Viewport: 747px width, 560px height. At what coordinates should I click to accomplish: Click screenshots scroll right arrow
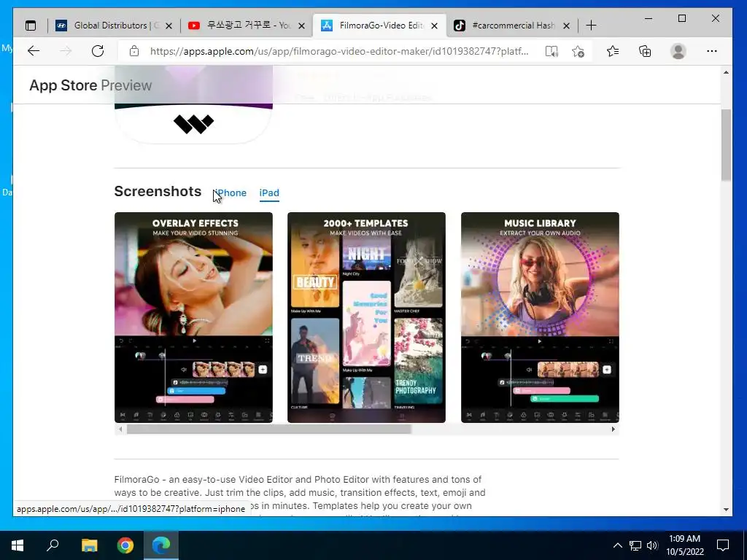tap(613, 429)
